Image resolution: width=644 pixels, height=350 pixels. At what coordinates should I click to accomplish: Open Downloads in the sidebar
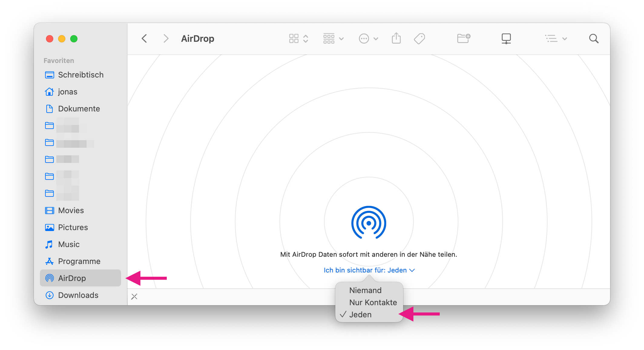pyautogui.click(x=78, y=295)
